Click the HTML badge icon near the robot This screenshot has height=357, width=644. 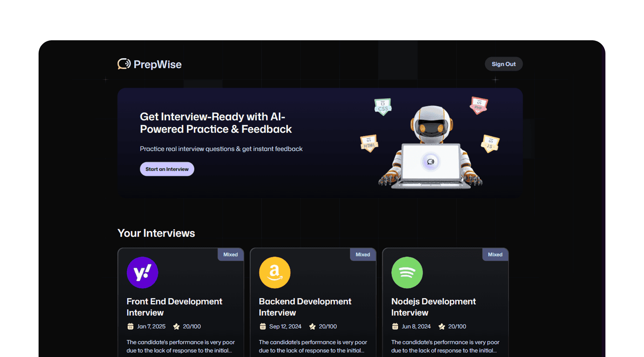[369, 143]
